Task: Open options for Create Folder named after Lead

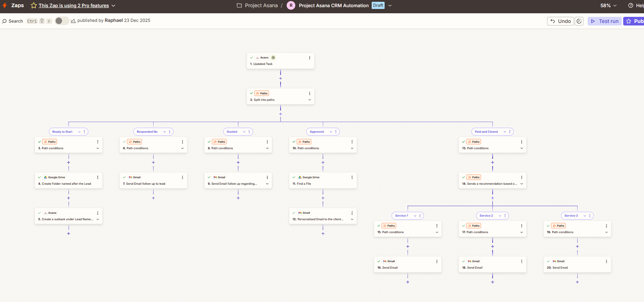Action: 98,178
